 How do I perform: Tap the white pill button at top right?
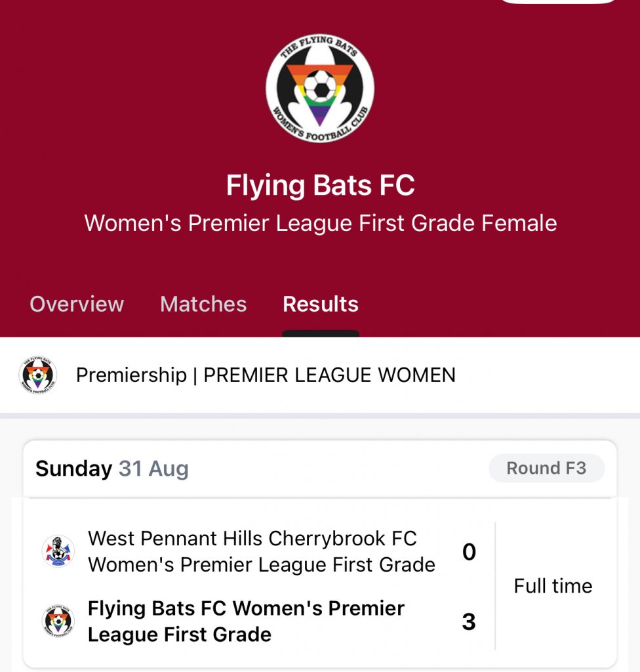pos(558,2)
